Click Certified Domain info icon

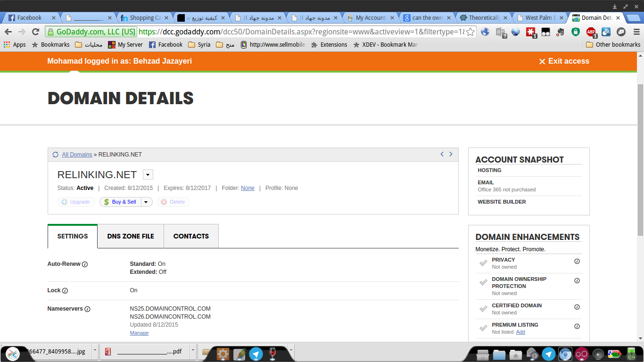577,307
